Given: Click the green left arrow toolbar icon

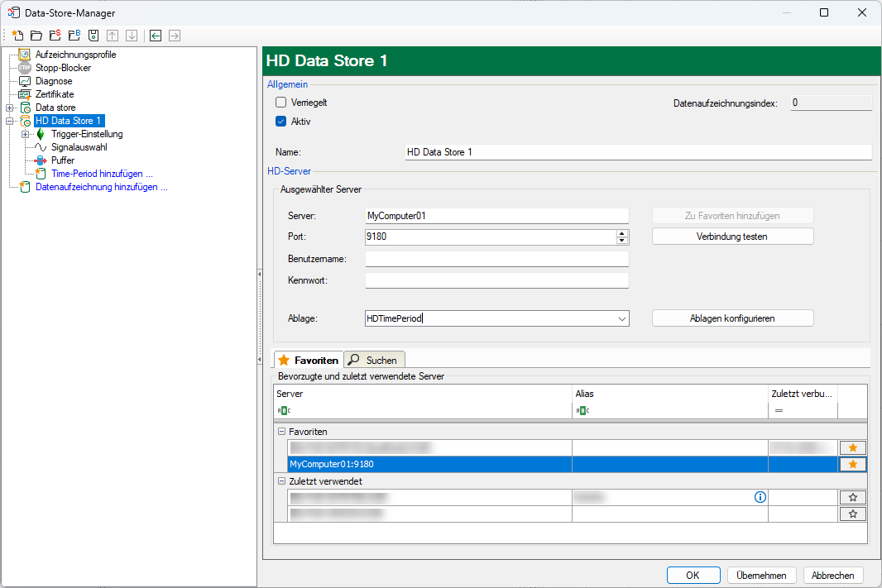Looking at the screenshot, I should (x=155, y=36).
